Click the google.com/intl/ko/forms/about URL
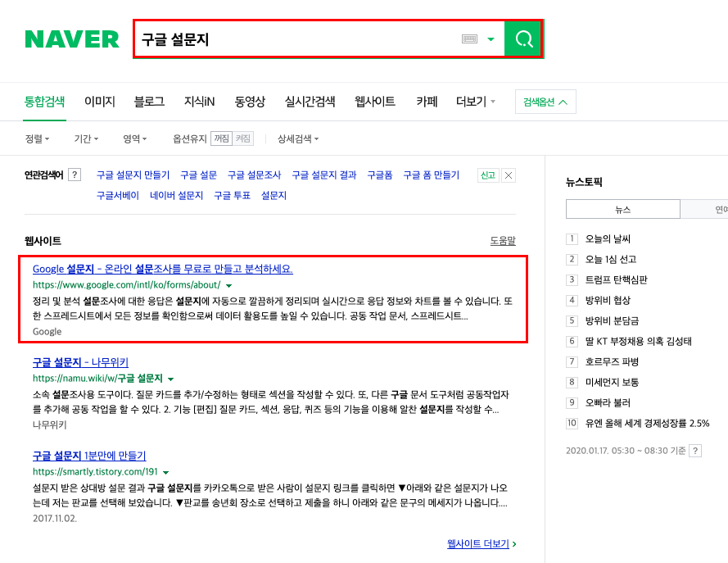The height and width of the screenshot is (563, 728). pyautogui.click(x=126, y=284)
